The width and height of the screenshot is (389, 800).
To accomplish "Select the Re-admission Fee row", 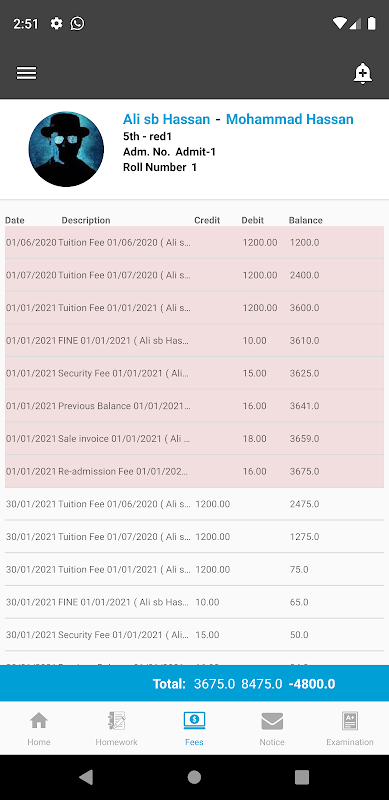I will [194, 471].
